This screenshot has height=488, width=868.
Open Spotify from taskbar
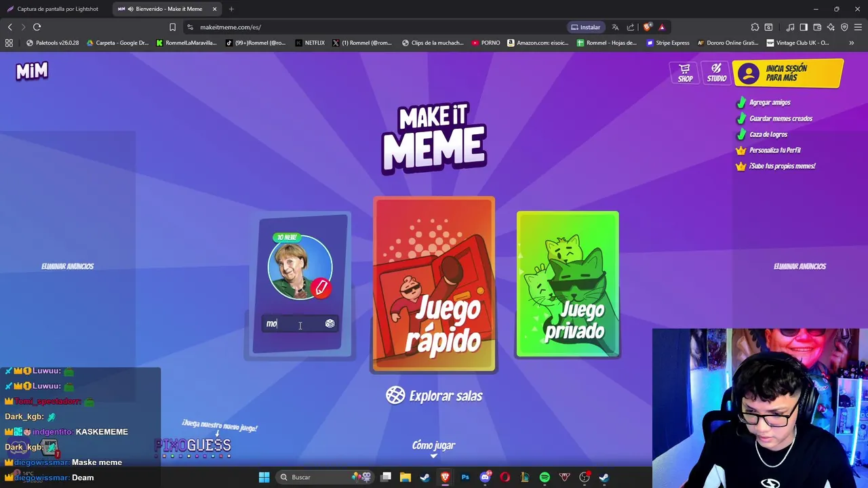(x=545, y=477)
